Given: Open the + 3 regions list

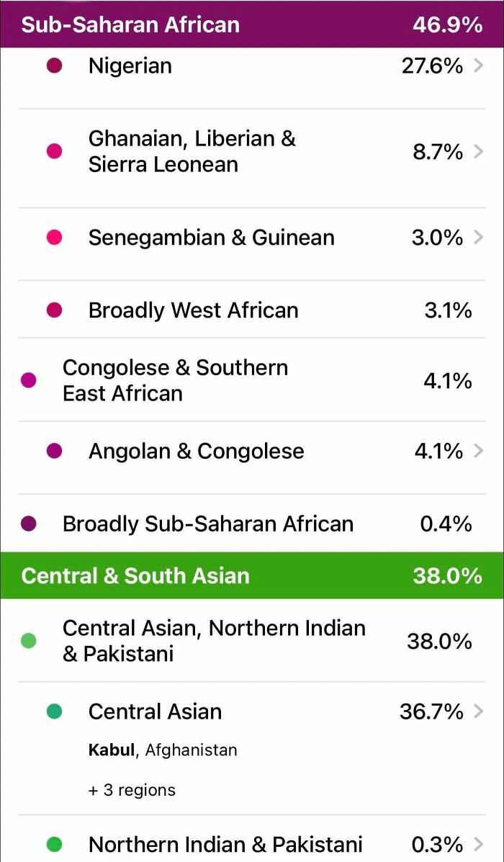Looking at the screenshot, I should [130, 789].
